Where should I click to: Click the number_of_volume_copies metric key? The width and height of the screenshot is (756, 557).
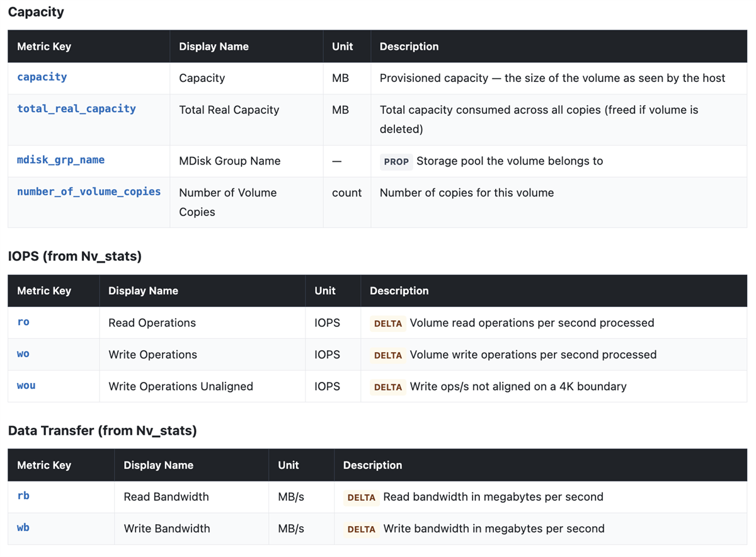[89, 192]
